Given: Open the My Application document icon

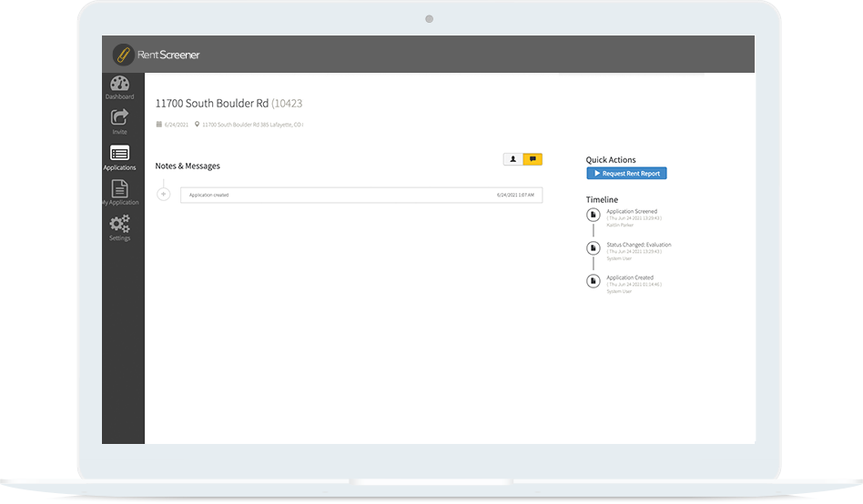Looking at the screenshot, I should pos(119,188).
